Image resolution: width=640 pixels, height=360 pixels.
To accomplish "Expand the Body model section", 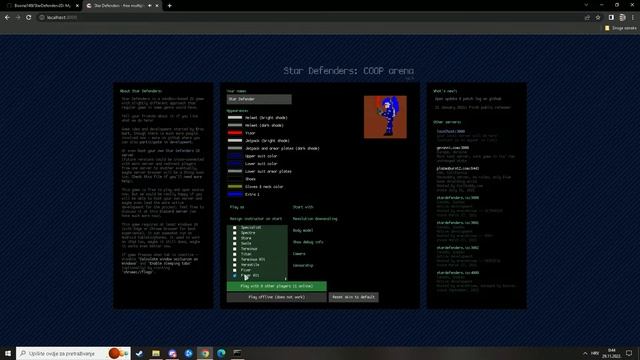I will [303, 230].
